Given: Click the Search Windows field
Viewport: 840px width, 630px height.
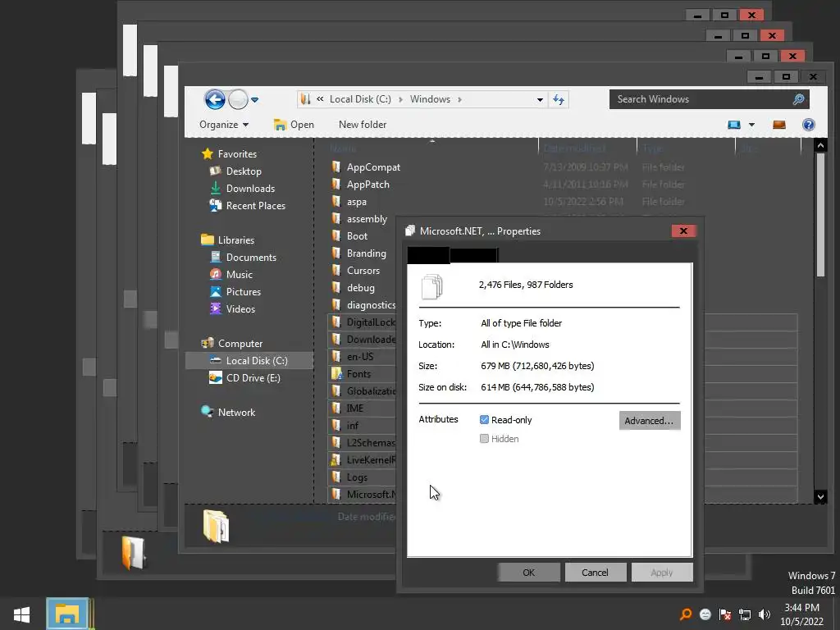Looking at the screenshot, I should click(709, 99).
